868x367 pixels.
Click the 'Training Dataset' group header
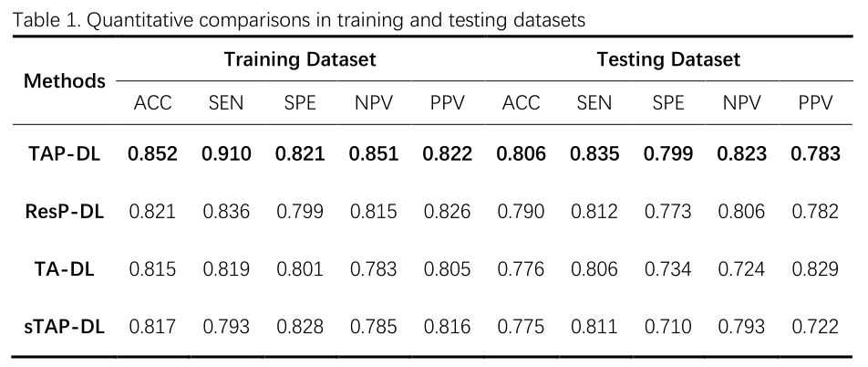tap(300, 60)
